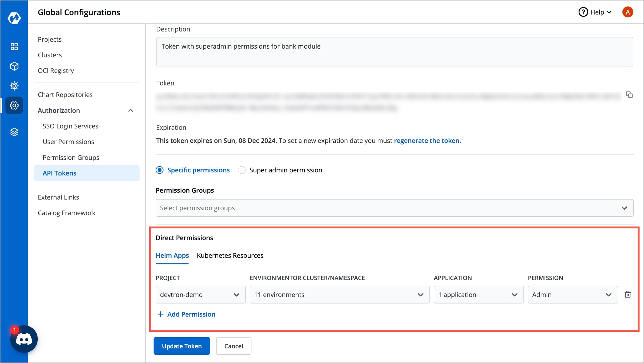Image resolution: width=644 pixels, height=363 pixels.
Task: Open Permission Groups in sidebar
Action: 71,157
